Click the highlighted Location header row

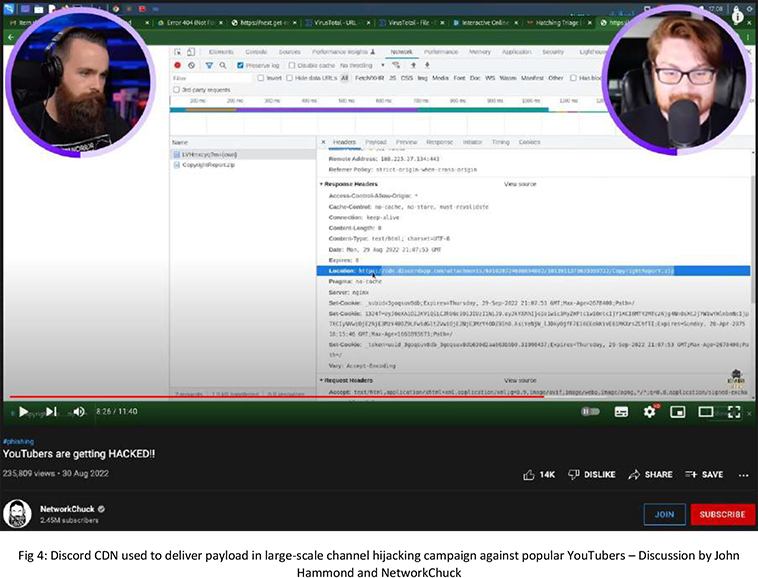click(533, 271)
